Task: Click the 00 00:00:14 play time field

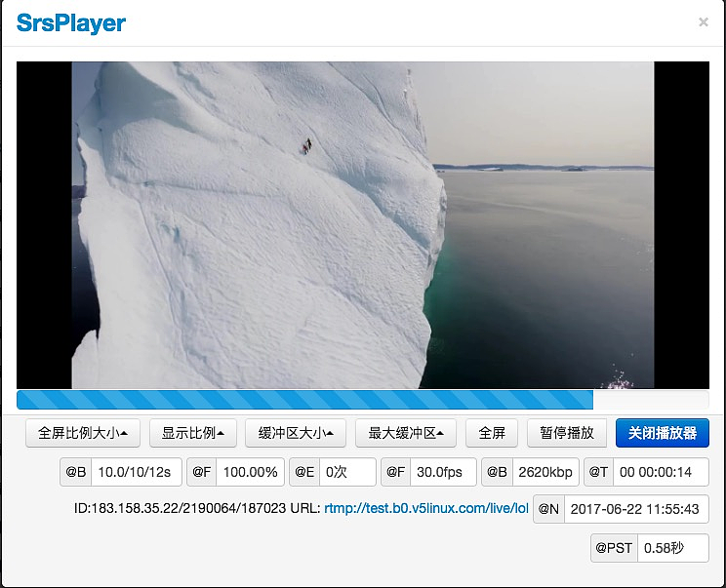Action: coord(660,472)
